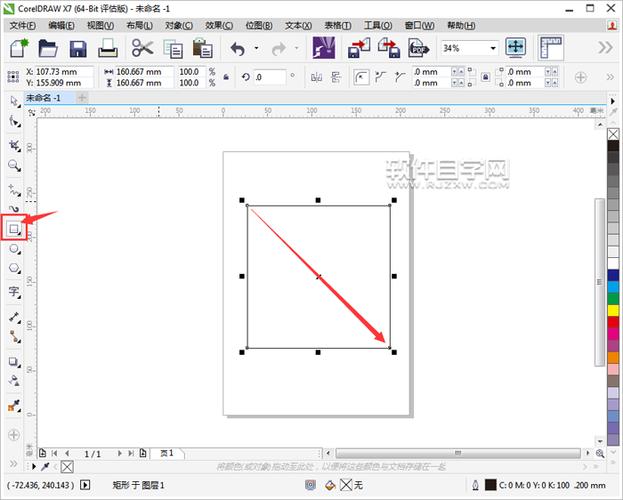
Task: Select the Zoom tool in toolbox
Action: pos(15,166)
